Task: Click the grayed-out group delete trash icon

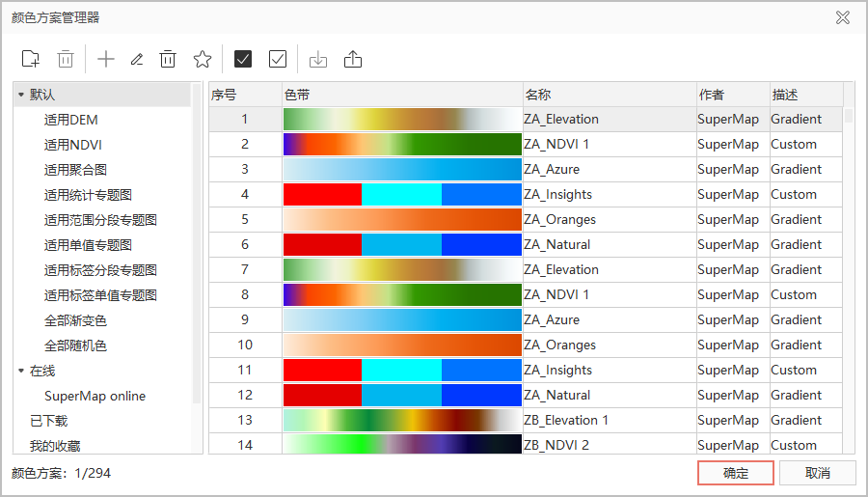Action: coord(66,59)
